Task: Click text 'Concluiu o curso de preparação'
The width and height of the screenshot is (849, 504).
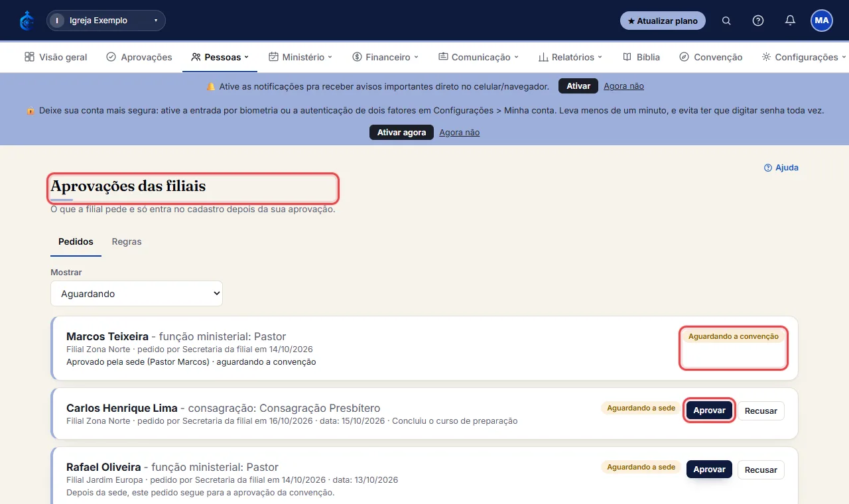Action: (x=454, y=421)
